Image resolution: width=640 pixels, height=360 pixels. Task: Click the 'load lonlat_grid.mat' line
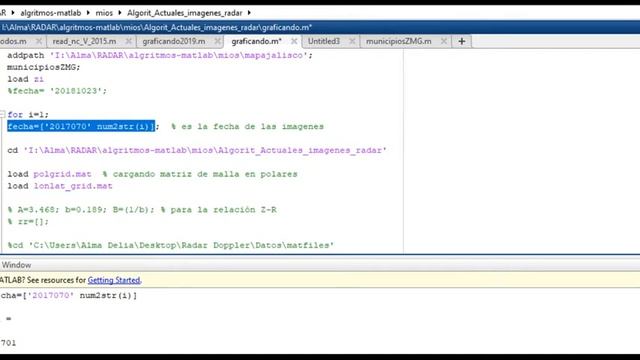click(x=60, y=186)
